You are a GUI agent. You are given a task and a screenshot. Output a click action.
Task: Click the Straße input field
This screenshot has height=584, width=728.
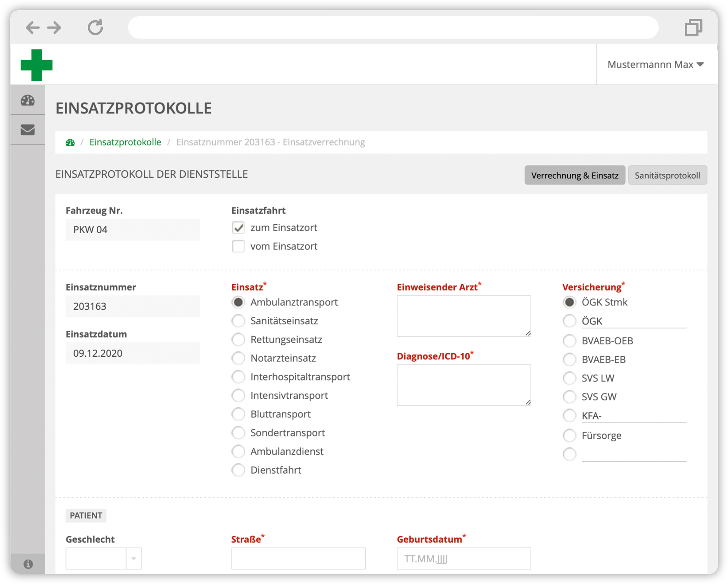298,559
